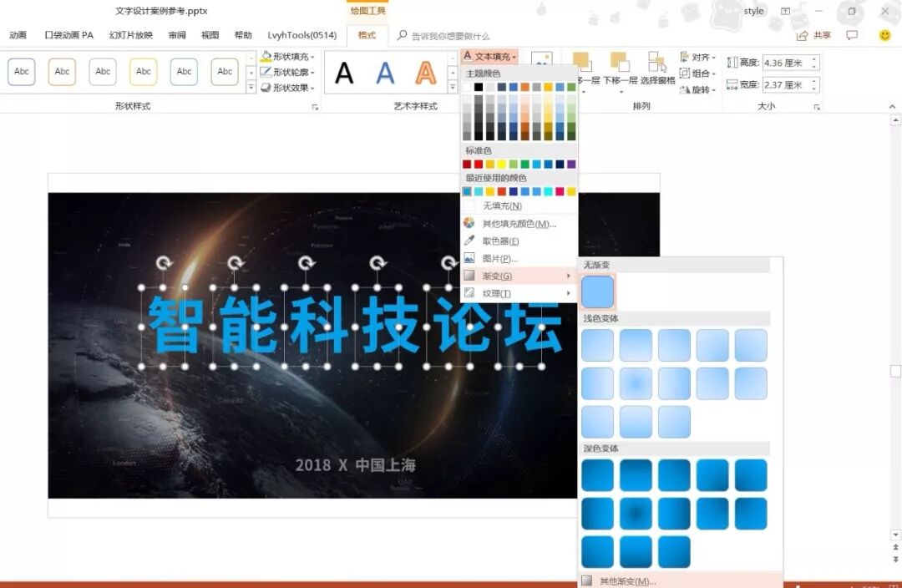Collapse the ribbon with the chevron
The height and width of the screenshot is (588, 902).
[x=892, y=106]
